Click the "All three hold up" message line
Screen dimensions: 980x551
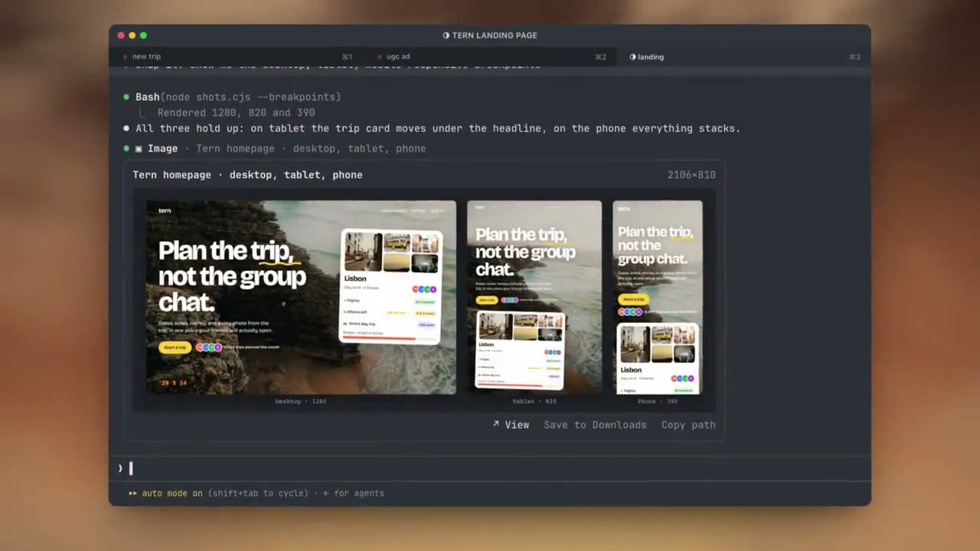(x=438, y=129)
